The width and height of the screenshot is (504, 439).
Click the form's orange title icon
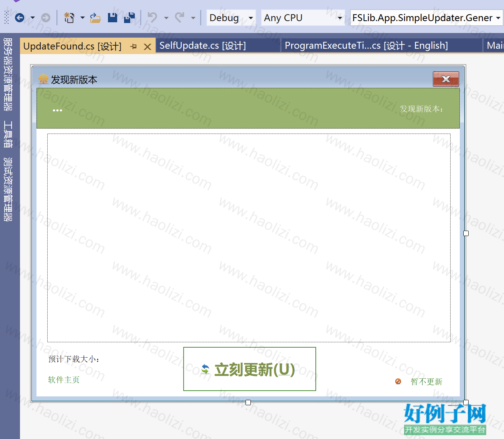tap(43, 79)
